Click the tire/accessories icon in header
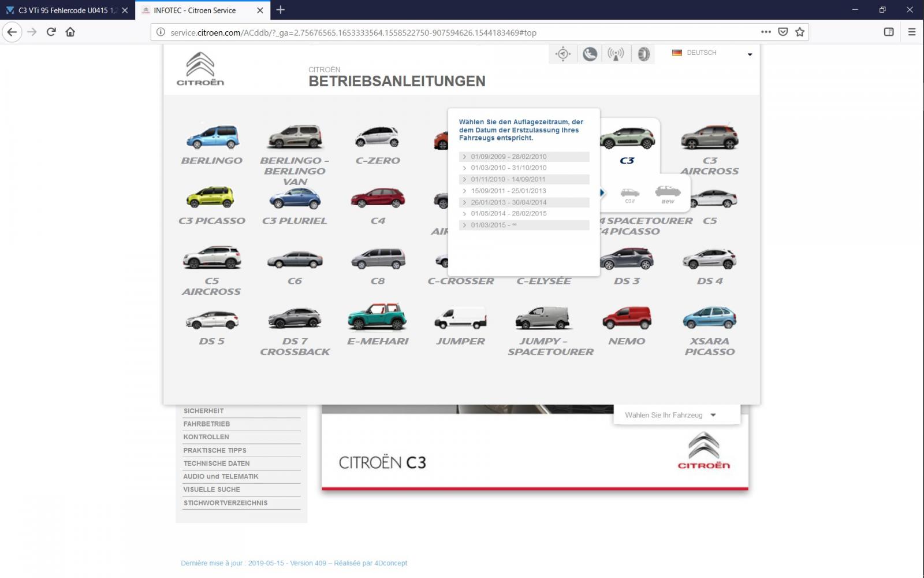Screen dimensions: 924x578 [643, 54]
